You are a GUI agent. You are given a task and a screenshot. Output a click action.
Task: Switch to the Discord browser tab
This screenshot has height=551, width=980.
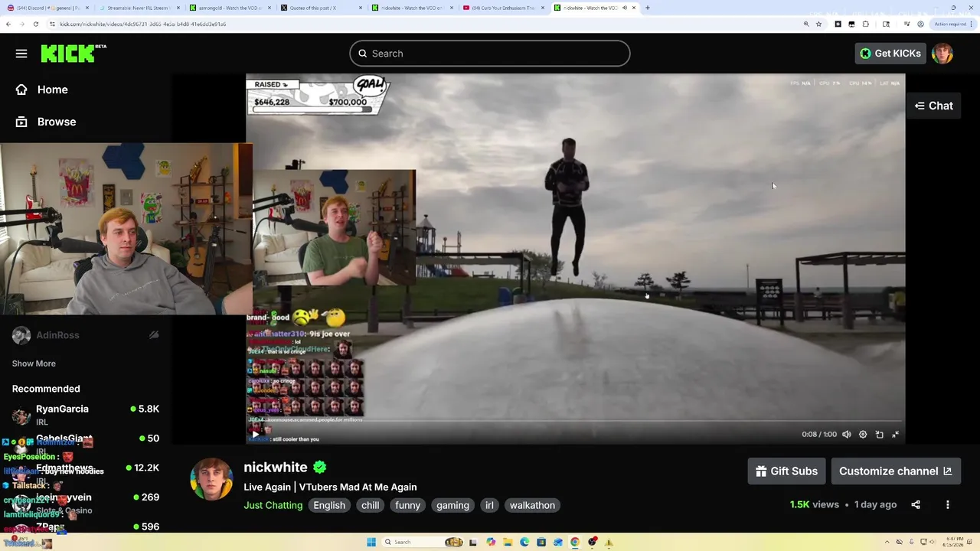[x=46, y=8]
